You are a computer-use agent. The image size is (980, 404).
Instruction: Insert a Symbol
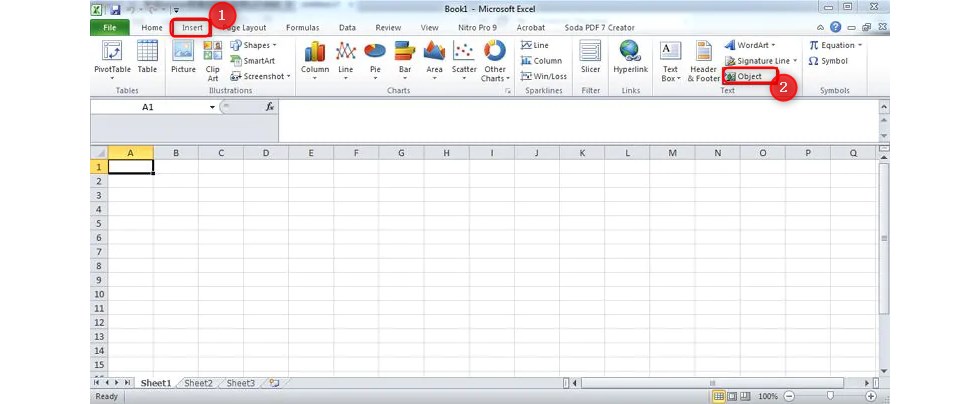(828, 61)
